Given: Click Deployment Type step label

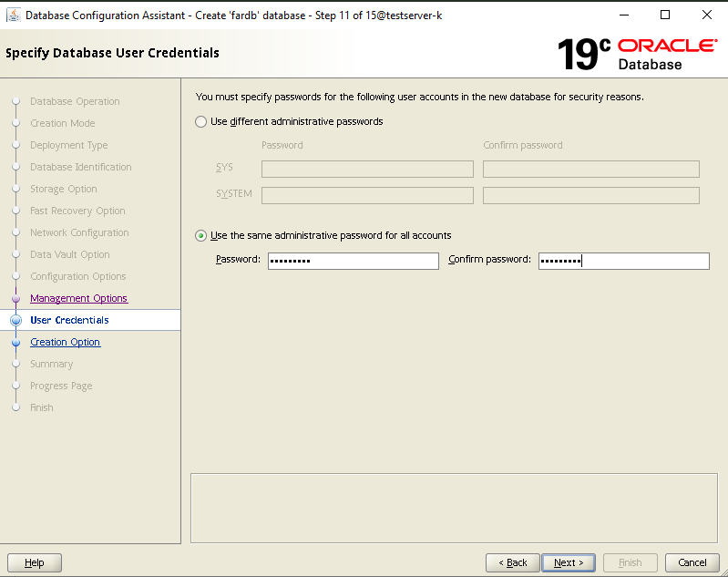Looking at the screenshot, I should pyautogui.click(x=69, y=146).
